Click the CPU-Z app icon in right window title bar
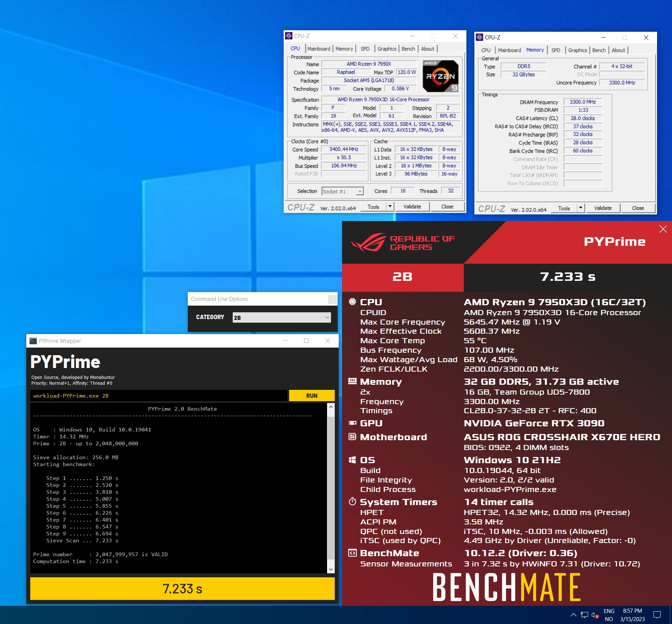The width and height of the screenshot is (672, 624). click(x=479, y=37)
